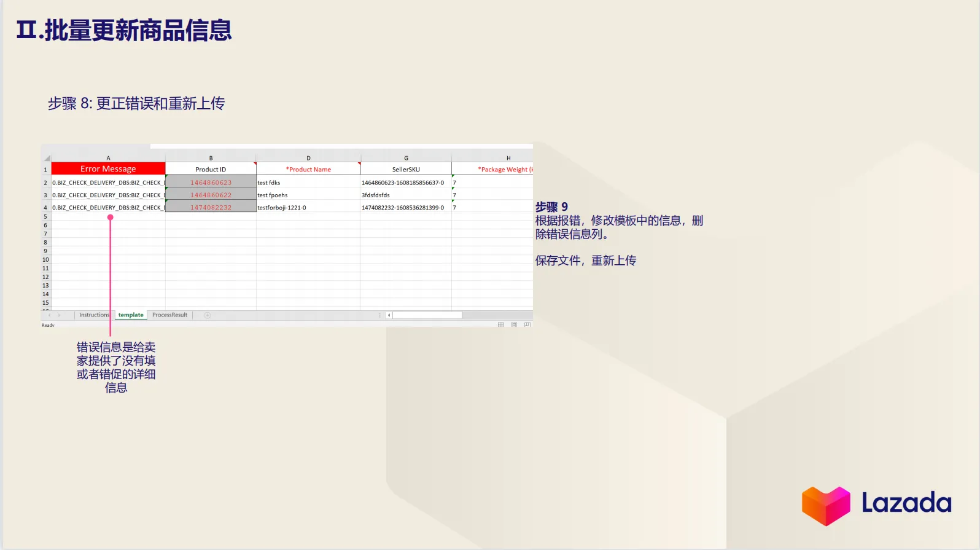Click the Lazada wordmark text
Viewport: 980px width, 550px height.
click(x=906, y=503)
